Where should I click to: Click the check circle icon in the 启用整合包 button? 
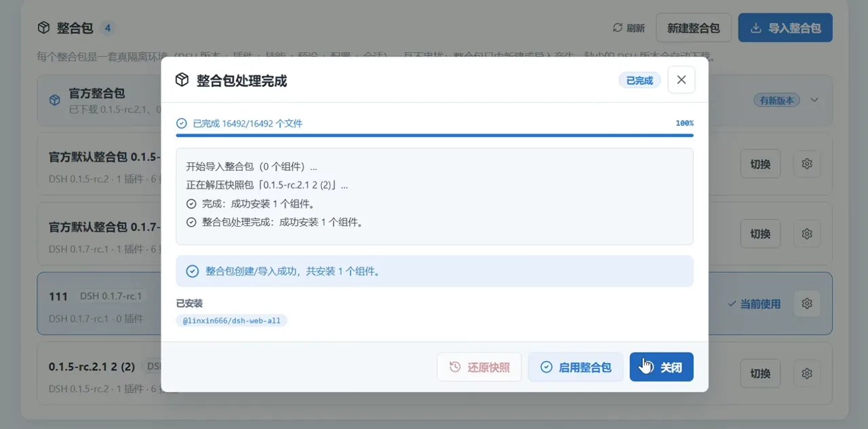[x=546, y=367]
